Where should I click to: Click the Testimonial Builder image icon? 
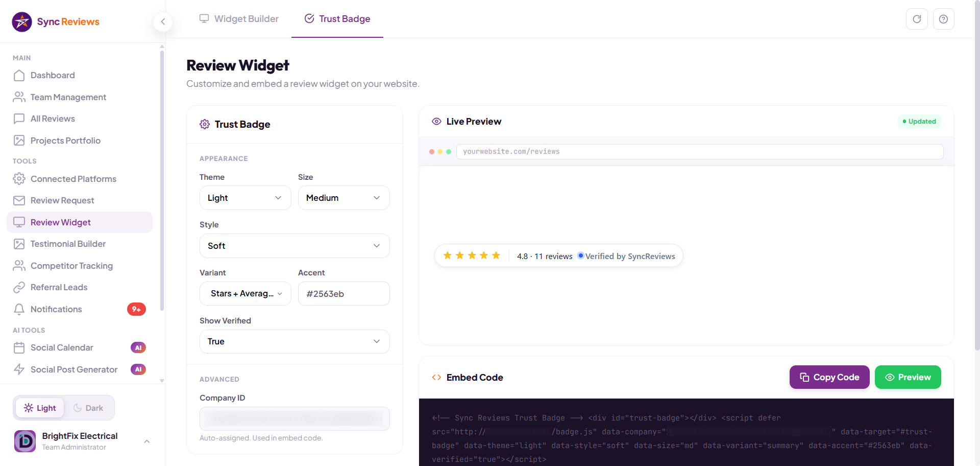(x=19, y=244)
